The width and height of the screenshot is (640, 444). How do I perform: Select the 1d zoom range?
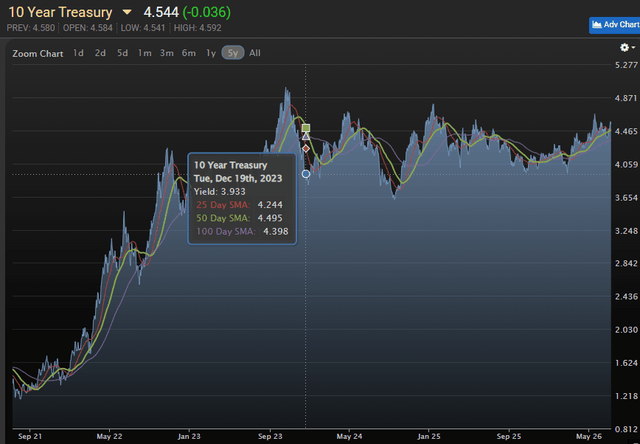click(x=78, y=53)
